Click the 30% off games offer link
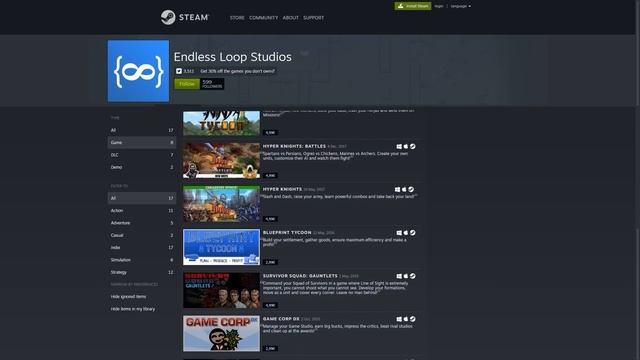Image resolution: width=640 pixels, height=360 pixels. tap(238, 71)
